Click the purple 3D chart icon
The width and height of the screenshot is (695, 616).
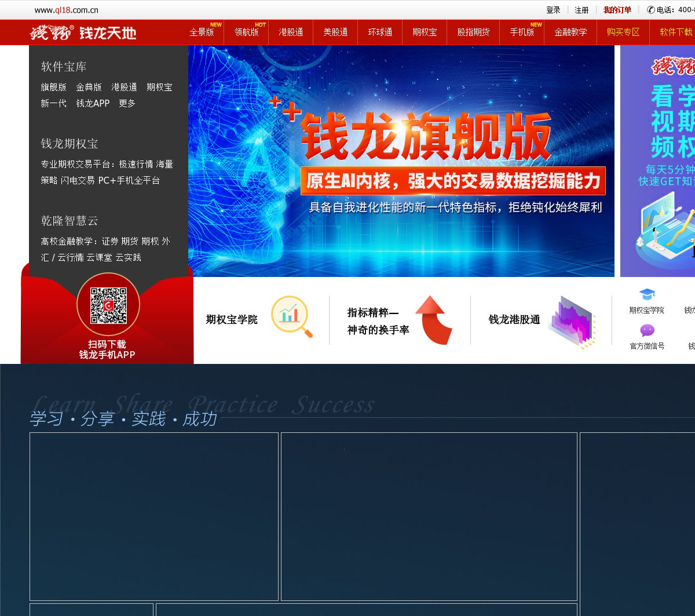coord(570,322)
